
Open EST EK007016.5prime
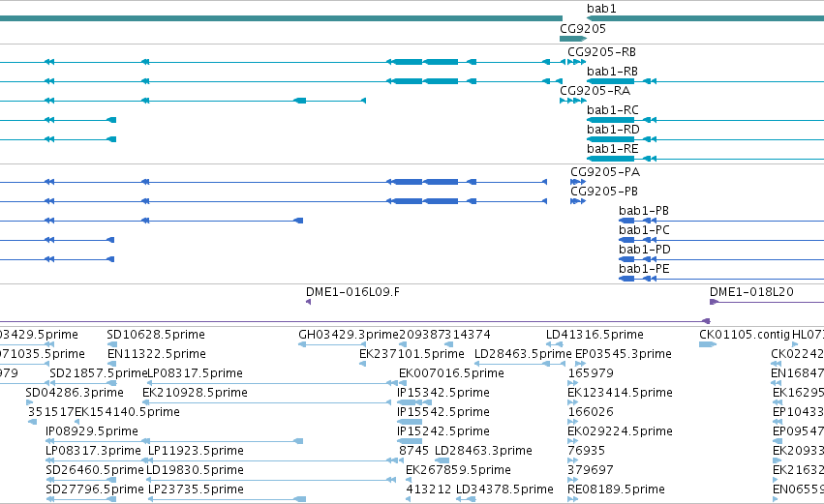click(x=451, y=373)
